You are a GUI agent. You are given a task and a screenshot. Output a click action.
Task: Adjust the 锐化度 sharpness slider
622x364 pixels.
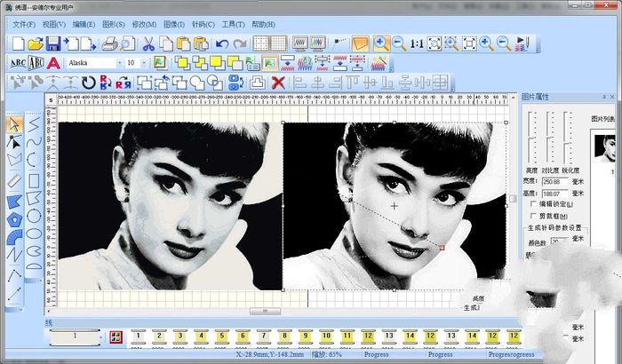[569, 137]
